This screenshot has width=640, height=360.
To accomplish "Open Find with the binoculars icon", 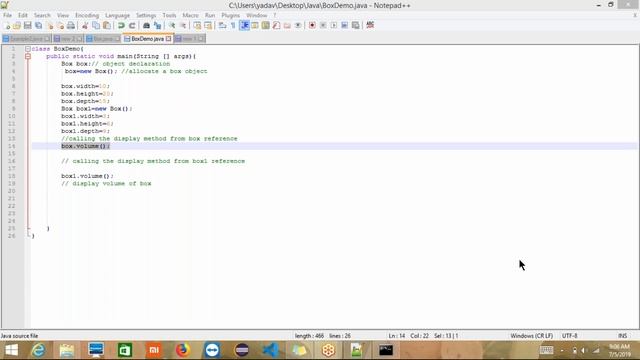I will pos(146,25).
